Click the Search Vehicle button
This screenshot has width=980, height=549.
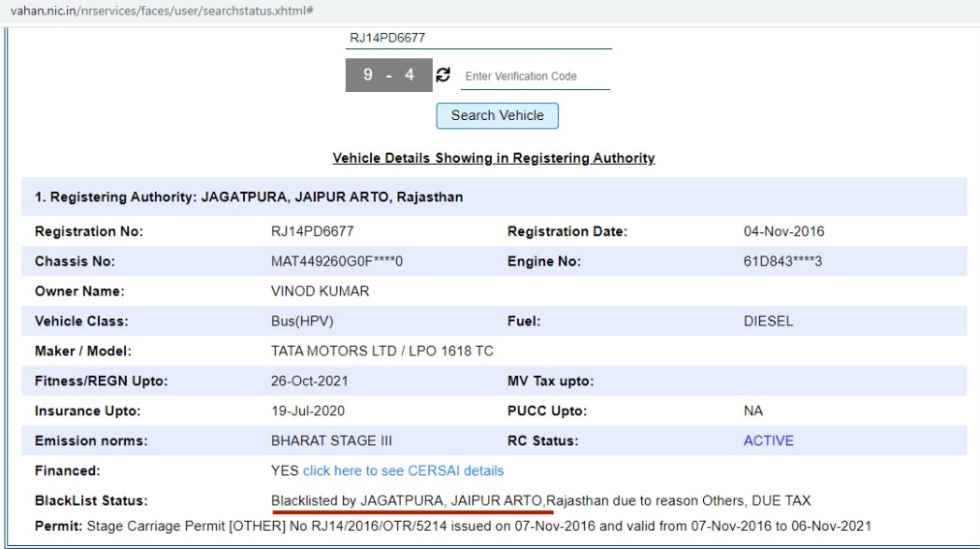tap(497, 115)
